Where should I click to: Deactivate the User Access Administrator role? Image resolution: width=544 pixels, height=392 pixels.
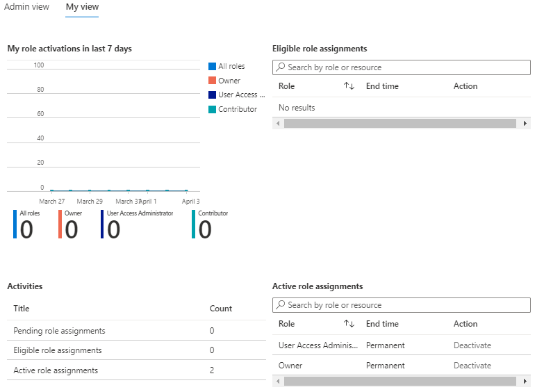[x=472, y=345]
